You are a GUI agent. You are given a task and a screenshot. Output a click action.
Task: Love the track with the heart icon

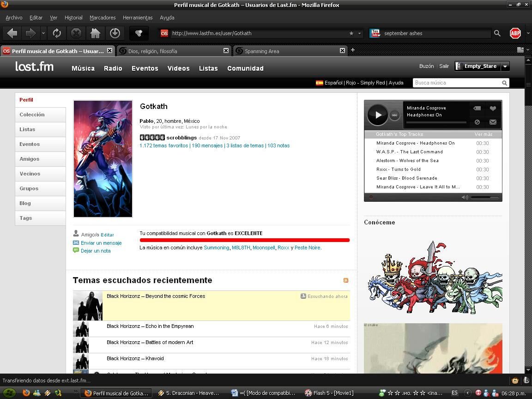[x=493, y=108]
